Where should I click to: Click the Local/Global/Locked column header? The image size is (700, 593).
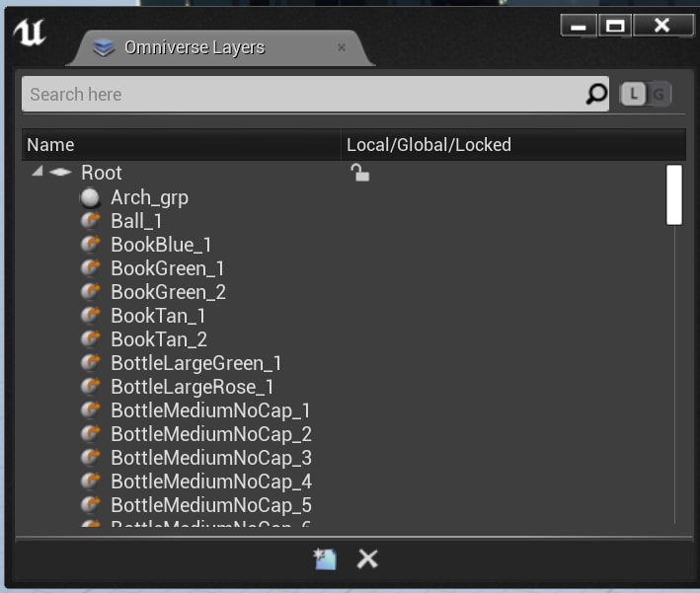513,145
